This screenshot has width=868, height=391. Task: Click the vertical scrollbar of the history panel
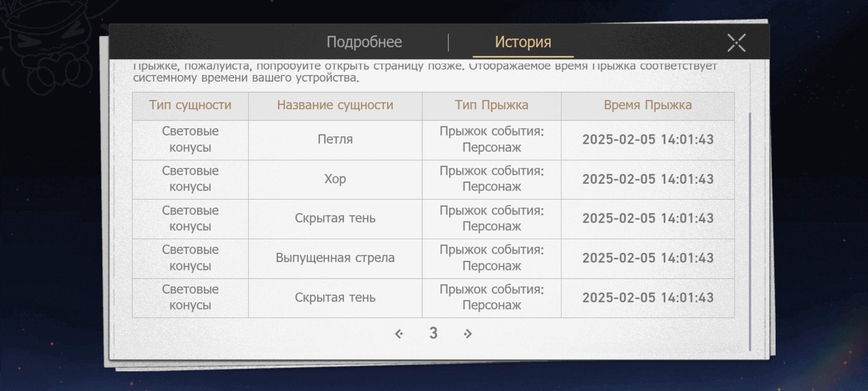pyautogui.click(x=750, y=232)
